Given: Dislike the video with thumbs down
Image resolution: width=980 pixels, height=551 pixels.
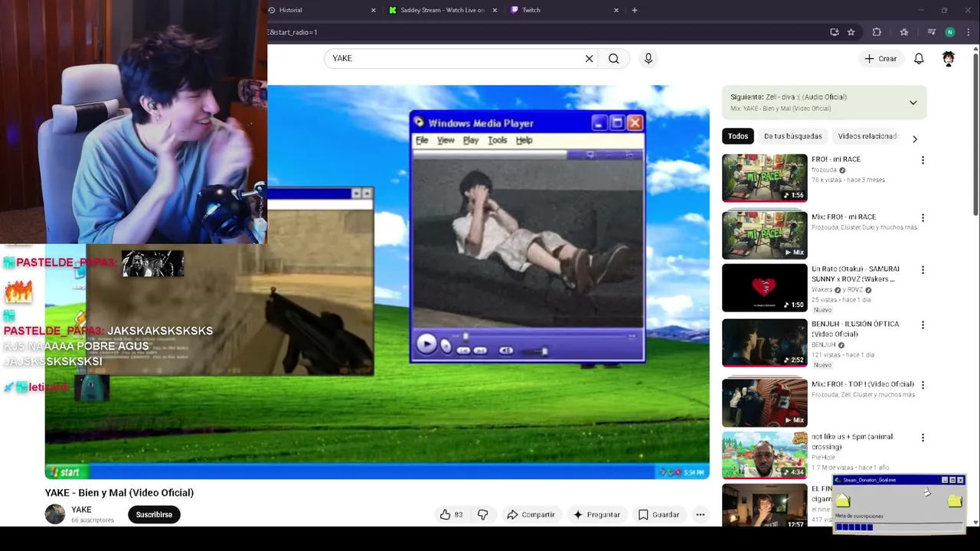Looking at the screenshot, I should [x=483, y=515].
